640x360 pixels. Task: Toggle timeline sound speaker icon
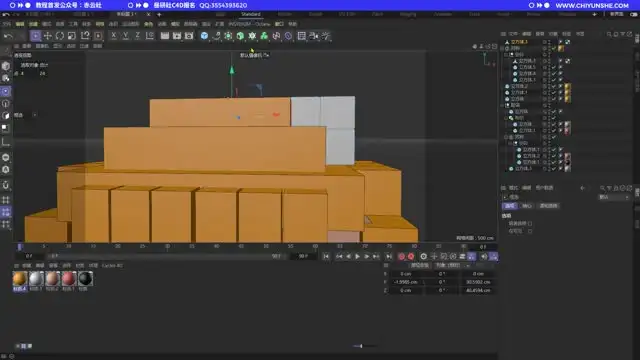(484, 256)
